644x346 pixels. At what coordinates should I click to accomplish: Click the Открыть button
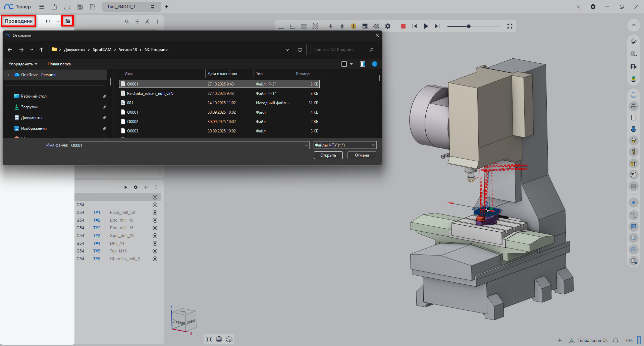click(x=328, y=155)
